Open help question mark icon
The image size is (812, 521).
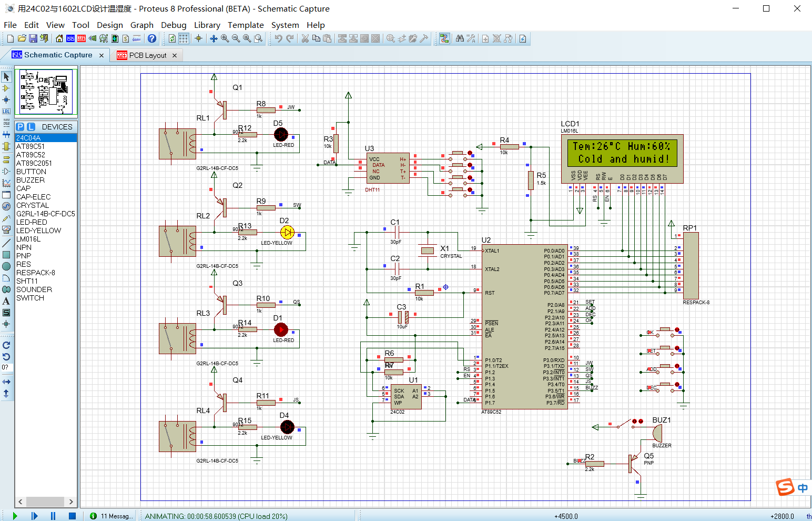pyautogui.click(x=152, y=38)
